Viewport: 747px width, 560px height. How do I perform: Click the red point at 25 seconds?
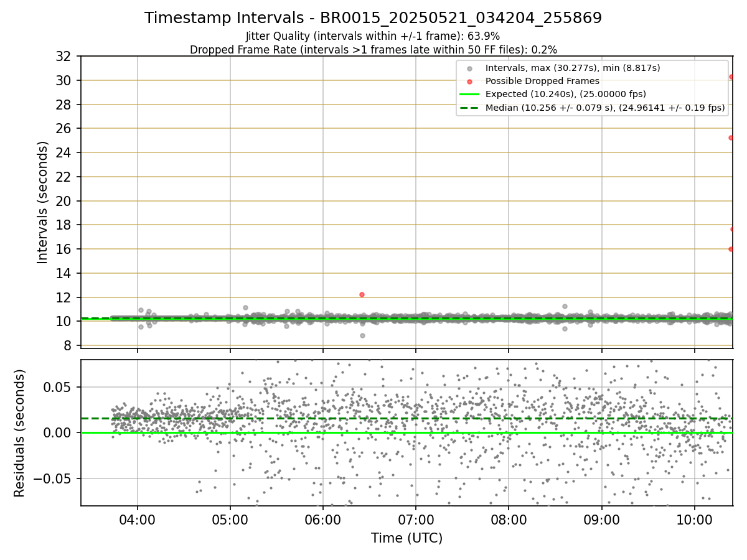click(731, 138)
